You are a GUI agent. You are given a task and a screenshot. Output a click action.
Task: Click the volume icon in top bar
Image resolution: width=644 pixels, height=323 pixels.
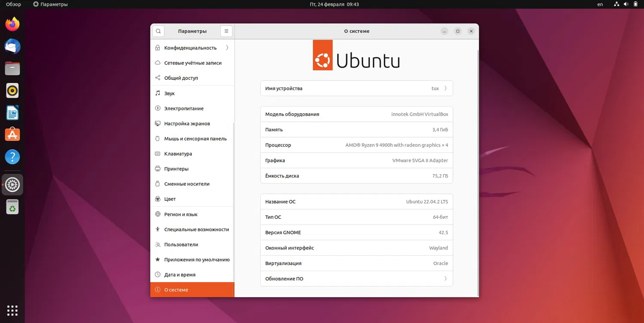click(626, 4)
